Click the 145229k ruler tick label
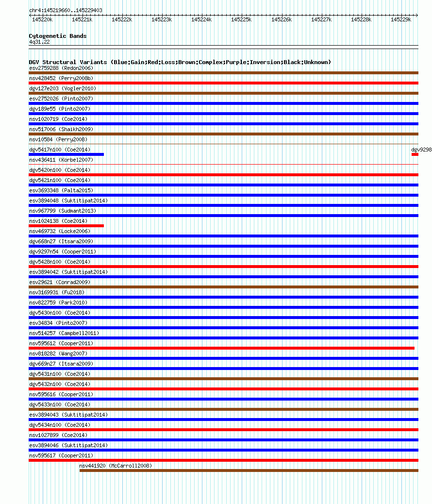 [x=401, y=19]
